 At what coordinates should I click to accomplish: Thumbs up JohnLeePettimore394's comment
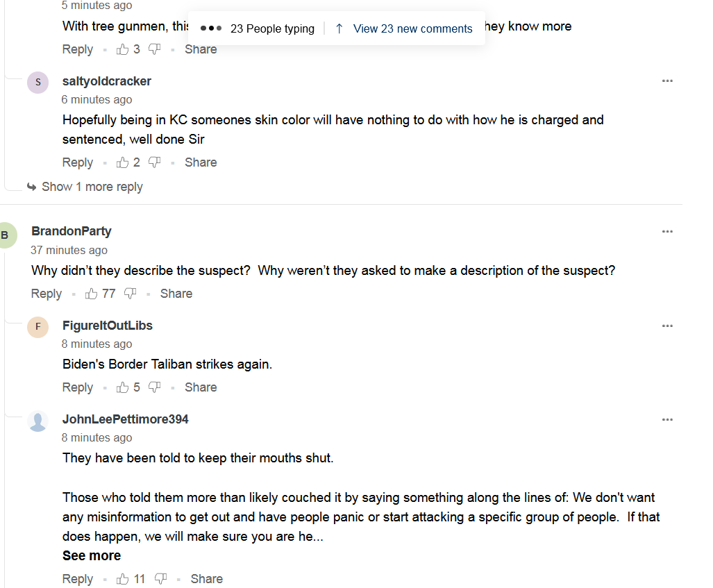coord(123,579)
